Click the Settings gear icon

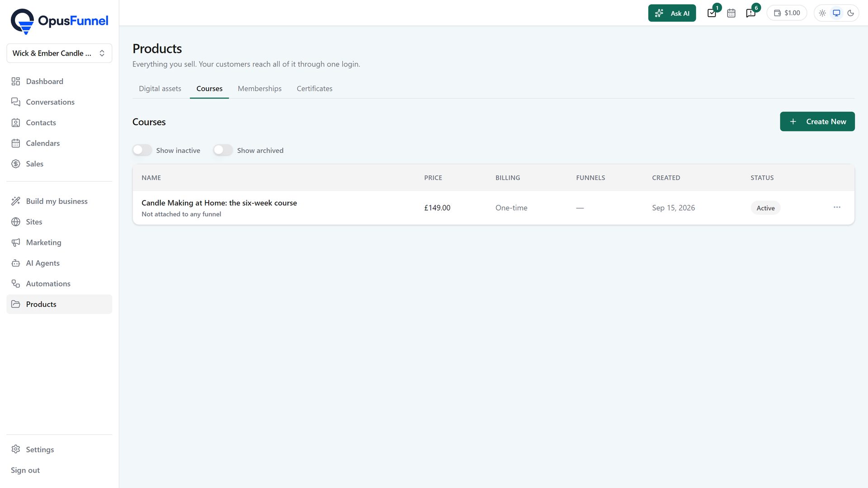[16, 449]
